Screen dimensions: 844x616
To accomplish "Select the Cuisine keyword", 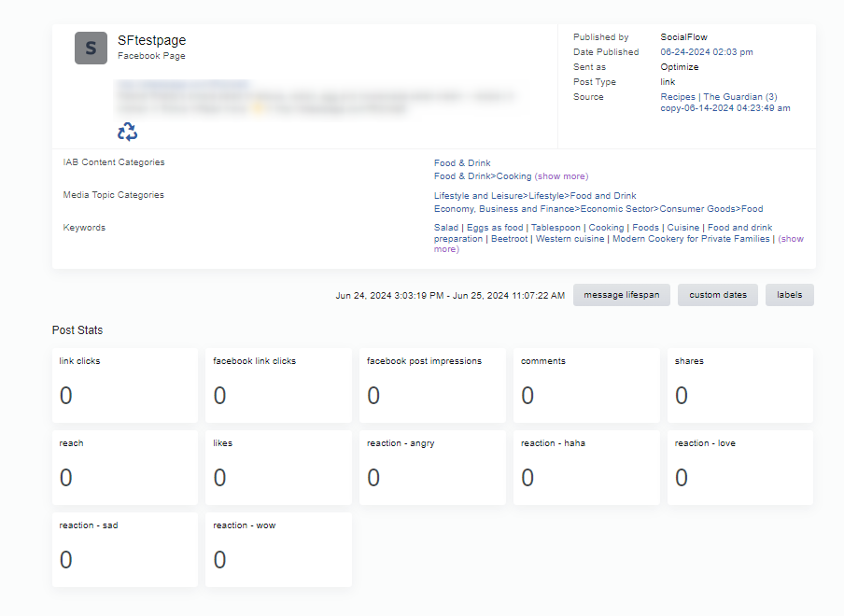I will (683, 228).
